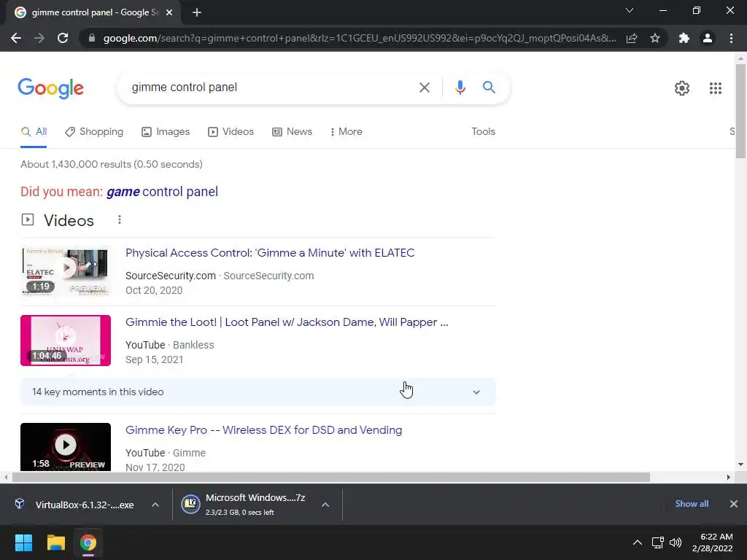Play the Gimme Key Pro thumbnail
The height and width of the screenshot is (560, 747).
pos(66,447)
